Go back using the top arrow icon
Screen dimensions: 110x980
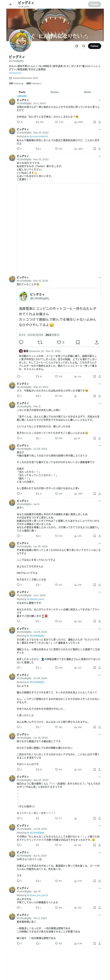(11, 4)
